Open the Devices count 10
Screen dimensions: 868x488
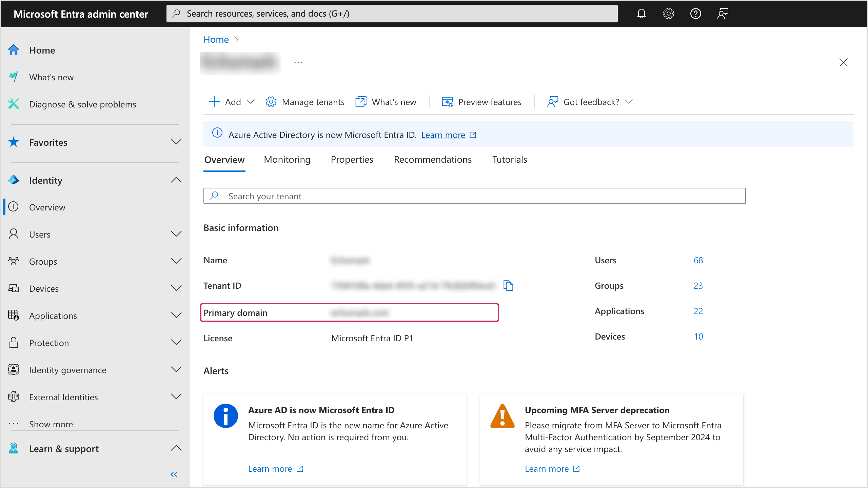pyautogui.click(x=698, y=337)
